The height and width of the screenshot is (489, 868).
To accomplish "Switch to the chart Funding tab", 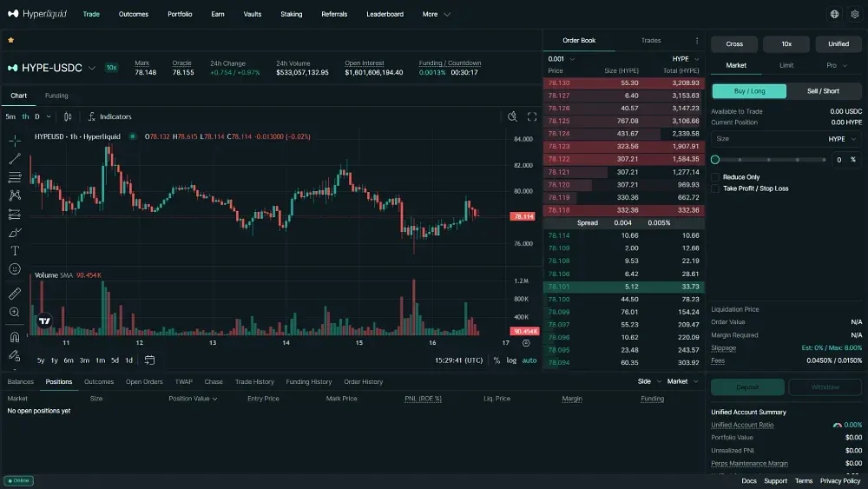I will 56,96.
